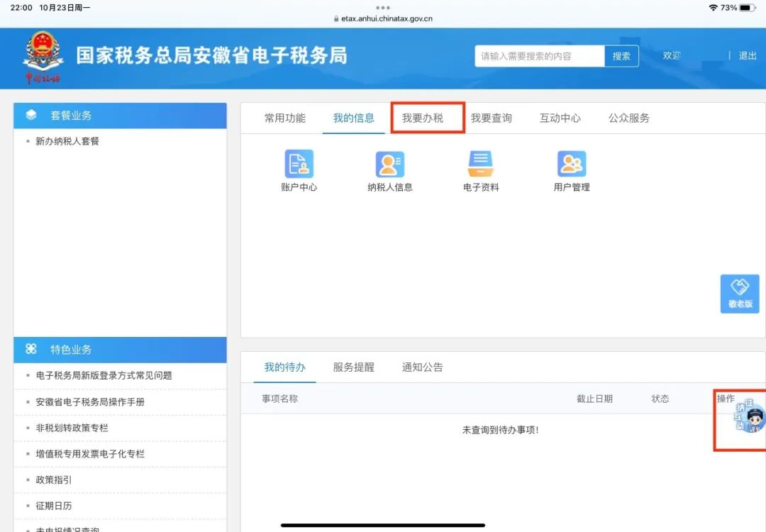The image size is (766, 532).
Task: Open the 征纳互动 cartoon assistant
Action: (750, 416)
